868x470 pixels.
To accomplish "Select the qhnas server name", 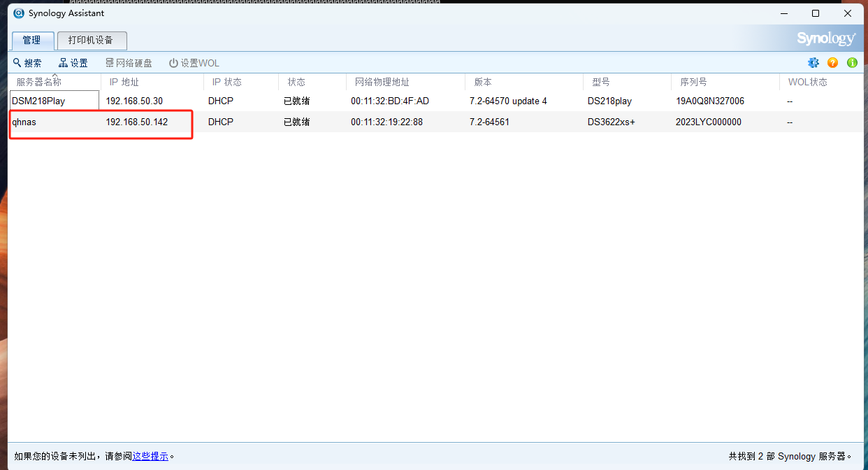I will (24, 122).
